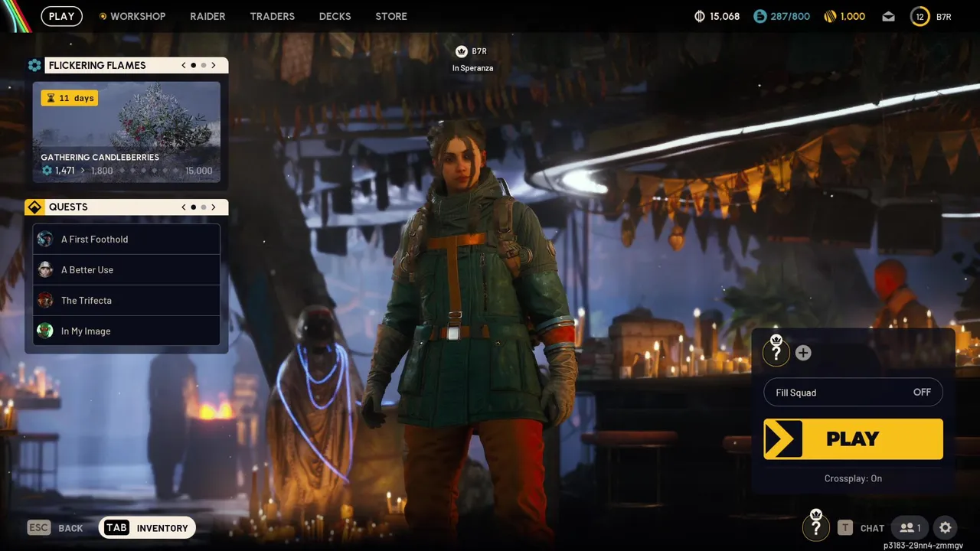Select the In My Image quest

click(126, 331)
